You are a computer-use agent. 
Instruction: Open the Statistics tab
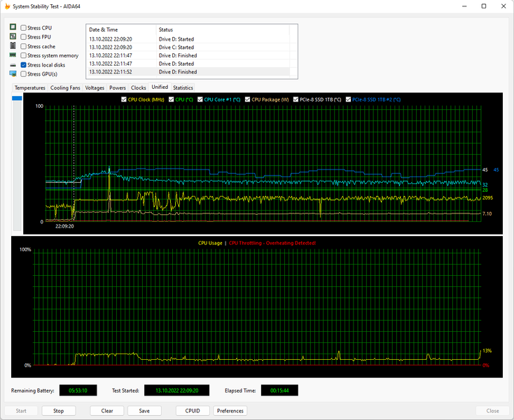point(183,87)
